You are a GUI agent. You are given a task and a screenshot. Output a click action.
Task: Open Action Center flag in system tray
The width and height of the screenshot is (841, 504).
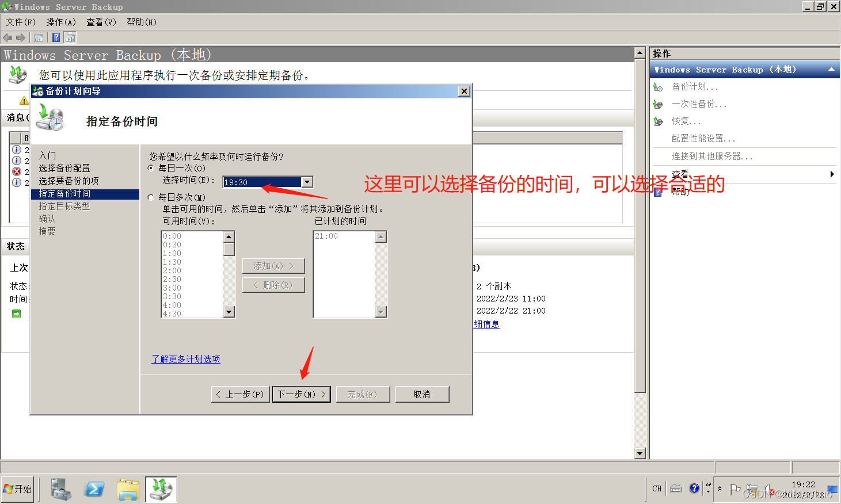(735, 490)
